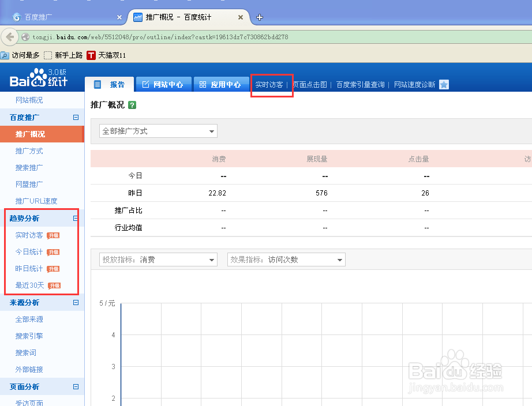Click the 升级 badge next to 最近30天
The height and width of the screenshot is (406, 532).
pyautogui.click(x=54, y=285)
